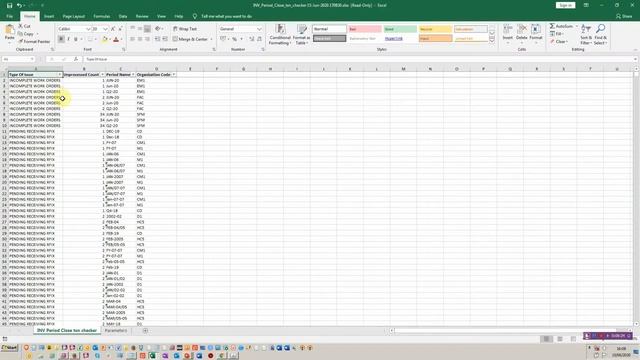Toggle Italic formatting
This screenshot has height=360, width=640.
[68, 39]
